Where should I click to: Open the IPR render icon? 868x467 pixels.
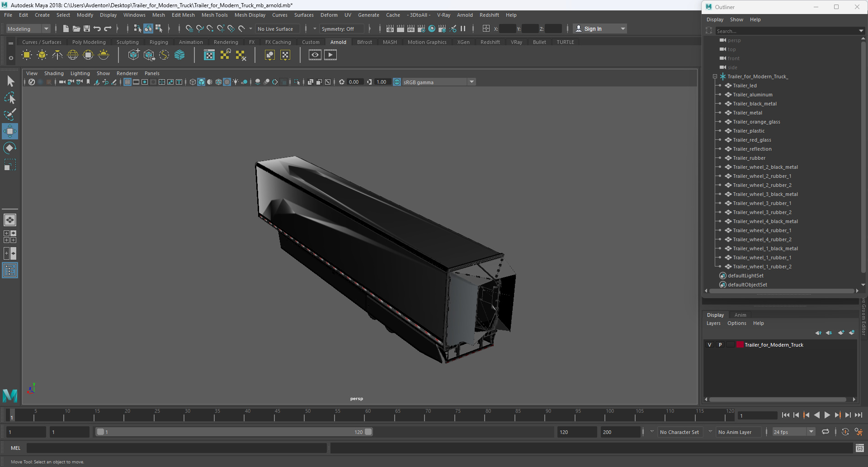[x=411, y=29]
